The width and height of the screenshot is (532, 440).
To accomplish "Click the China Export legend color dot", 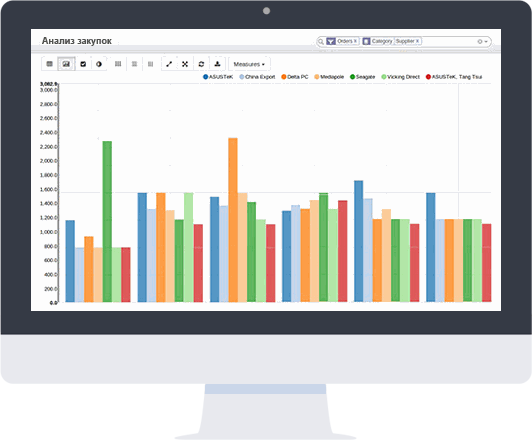I will click(x=242, y=77).
